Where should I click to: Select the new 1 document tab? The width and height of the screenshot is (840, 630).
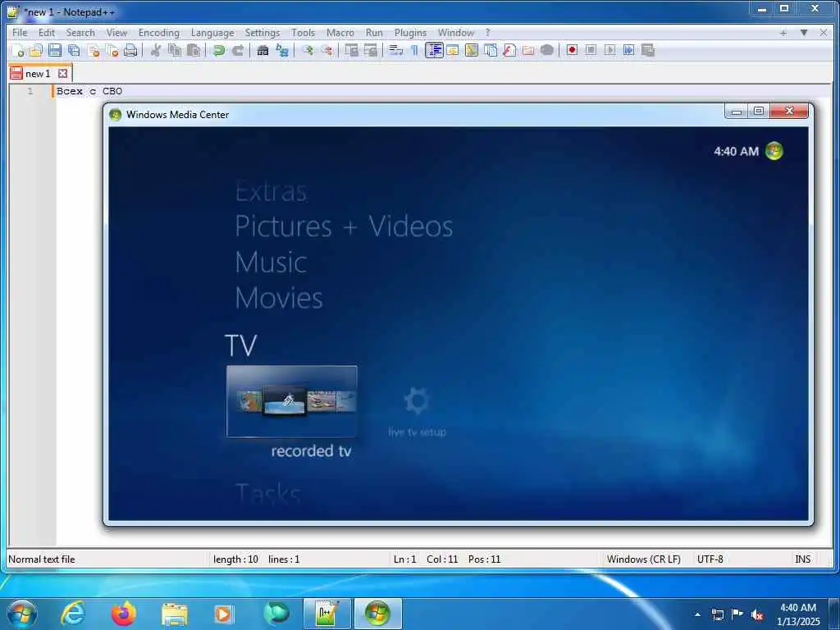(38, 73)
